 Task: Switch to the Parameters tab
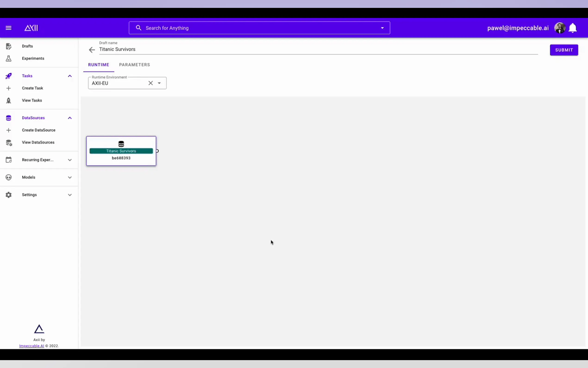pos(134,65)
